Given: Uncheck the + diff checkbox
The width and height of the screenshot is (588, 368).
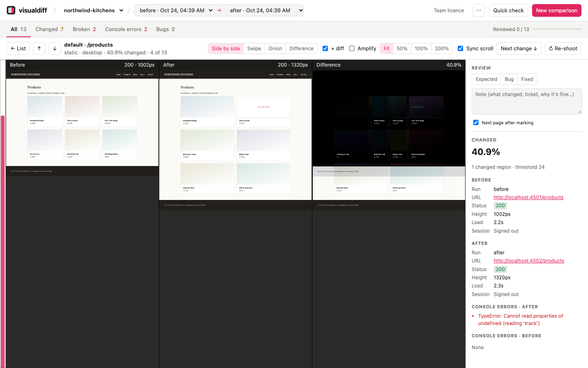Looking at the screenshot, I should click(325, 48).
